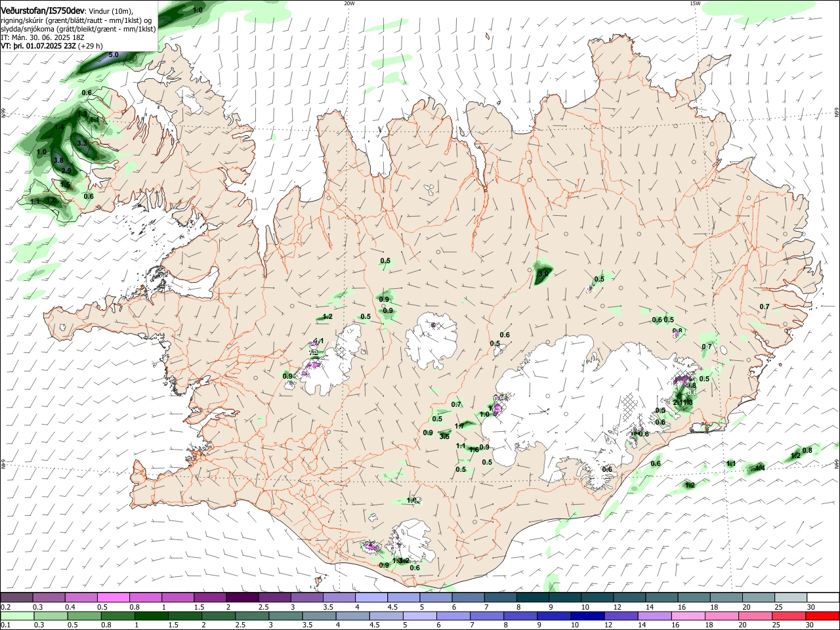Click the 12 label in the upper legend row
Viewport: 840px width, 630px height.
point(618,607)
